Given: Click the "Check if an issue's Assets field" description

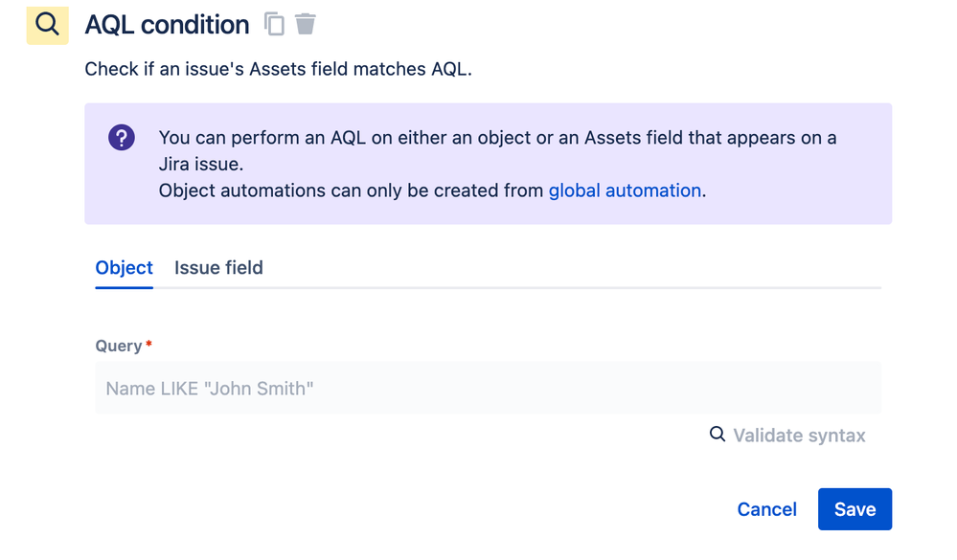Looking at the screenshot, I should (278, 69).
